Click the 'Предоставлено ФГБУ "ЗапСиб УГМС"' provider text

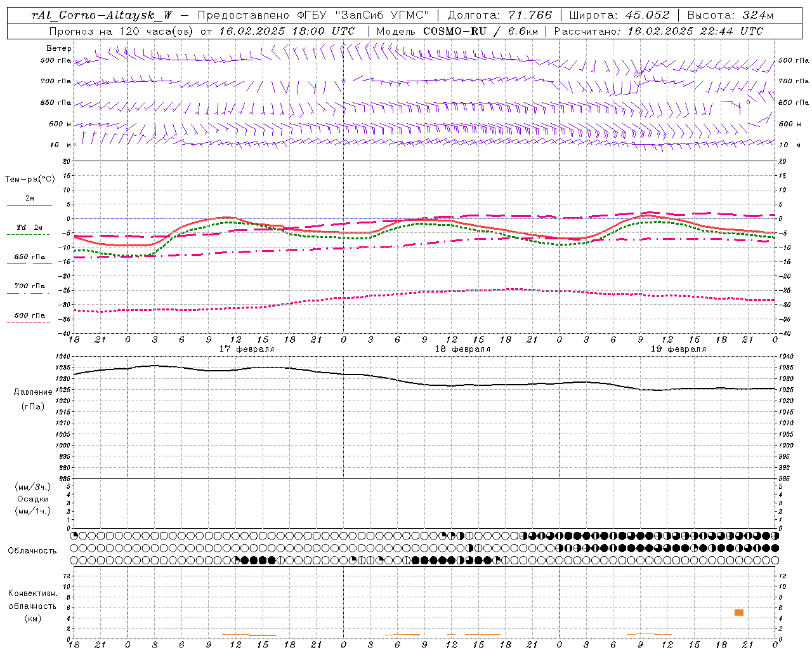(x=313, y=15)
